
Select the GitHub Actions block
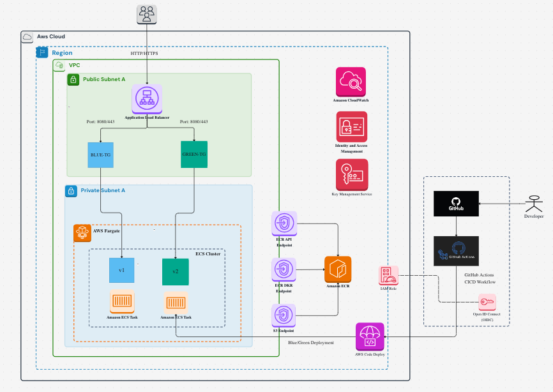coord(456,251)
